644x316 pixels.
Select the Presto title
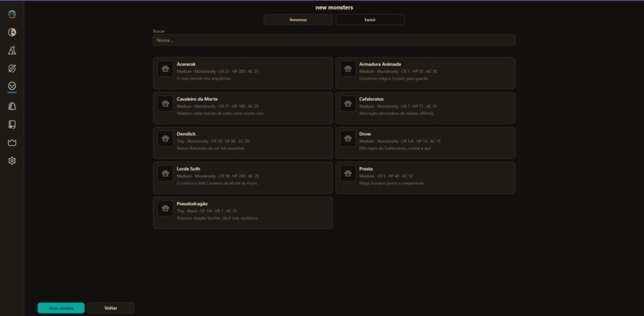(x=366, y=169)
